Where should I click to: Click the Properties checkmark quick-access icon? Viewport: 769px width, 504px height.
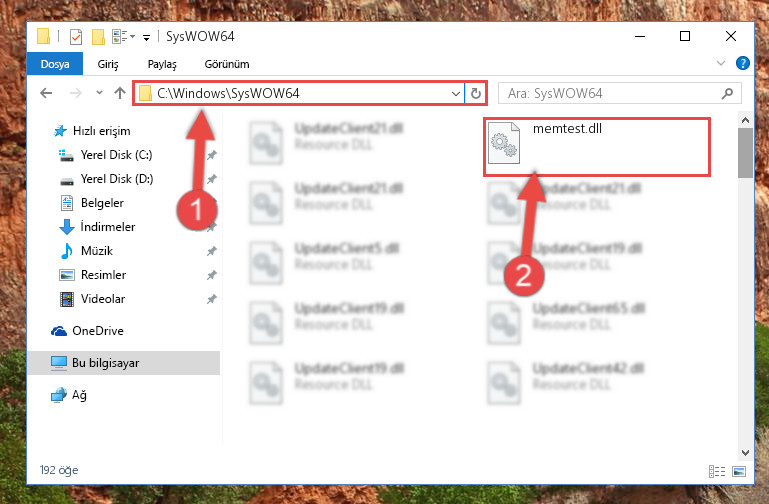[76, 37]
